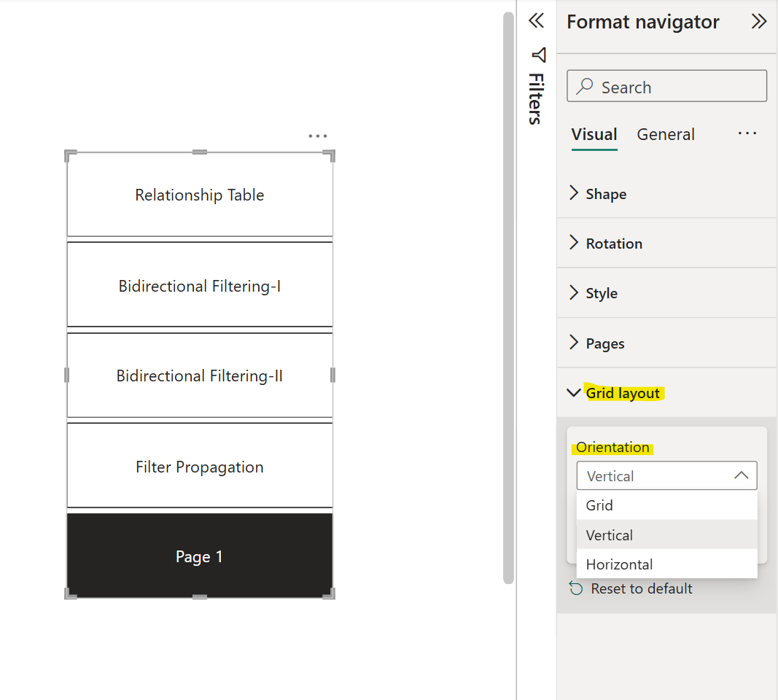Image resolution: width=778 pixels, height=700 pixels.
Task: Select Grid from the Orientation dropdown
Action: 599,505
